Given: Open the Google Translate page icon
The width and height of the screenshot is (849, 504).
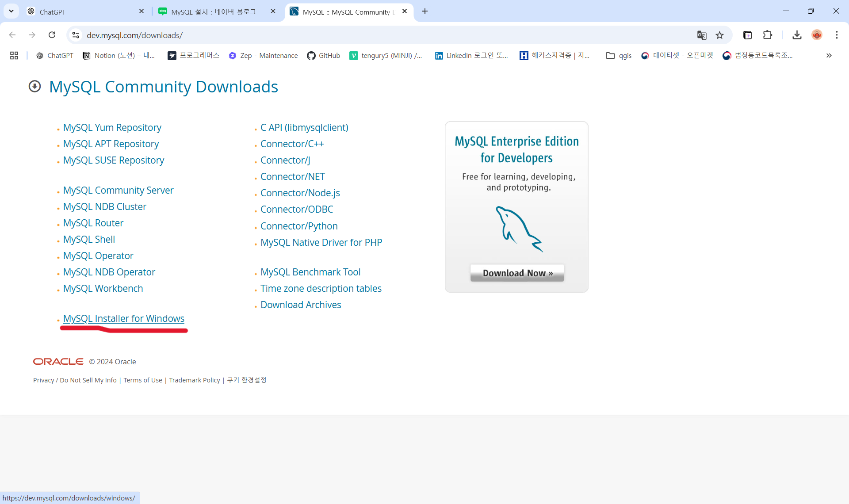Looking at the screenshot, I should (702, 35).
